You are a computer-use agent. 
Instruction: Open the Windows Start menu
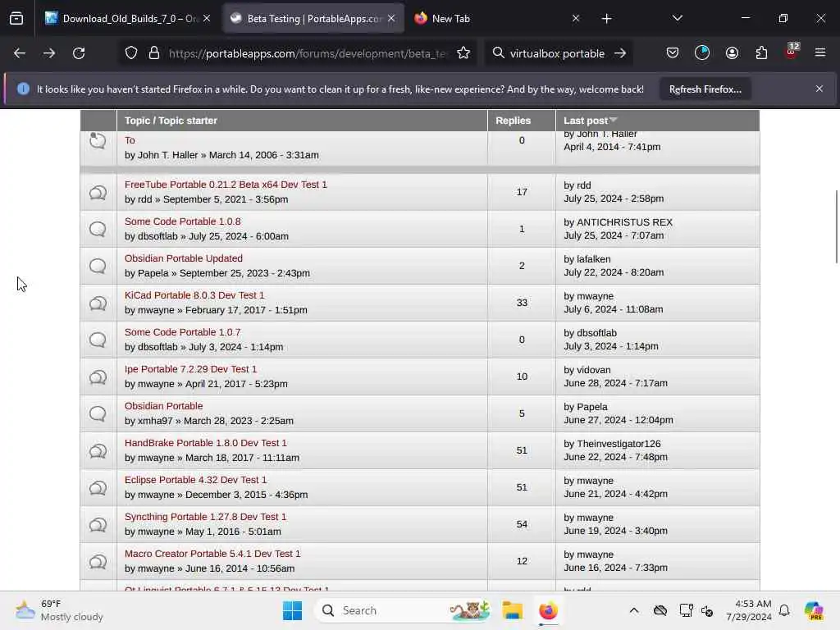[292, 610]
